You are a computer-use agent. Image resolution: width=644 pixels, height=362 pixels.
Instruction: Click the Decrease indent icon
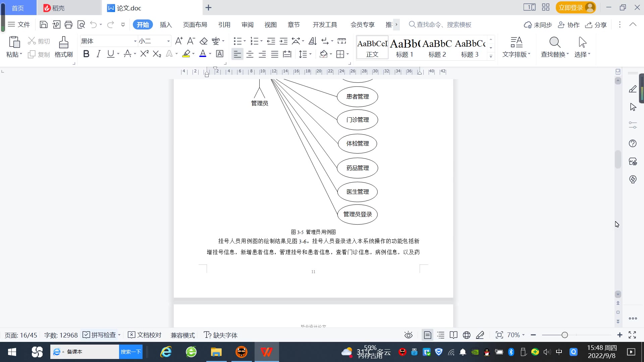pyautogui.click(x=271, y=41)
